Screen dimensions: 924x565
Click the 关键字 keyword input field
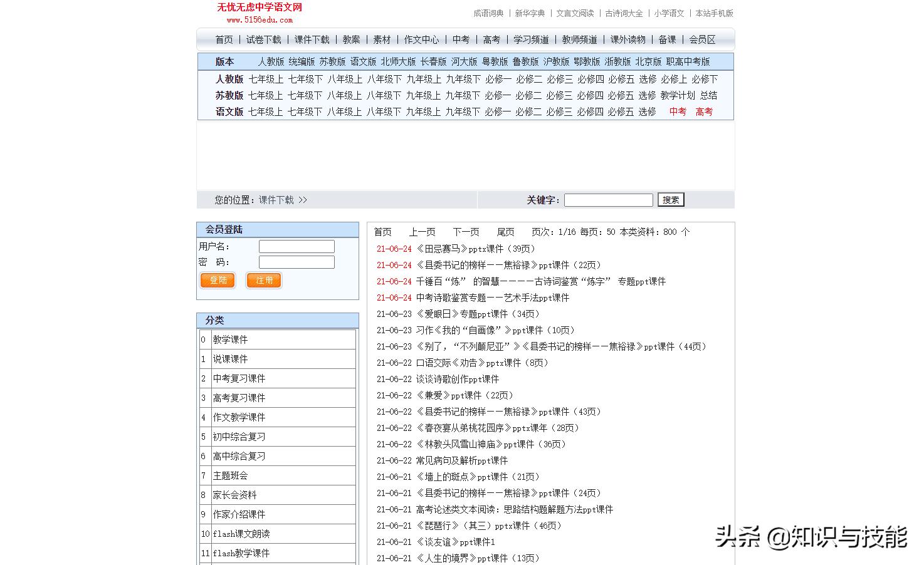tap(607, 199)
